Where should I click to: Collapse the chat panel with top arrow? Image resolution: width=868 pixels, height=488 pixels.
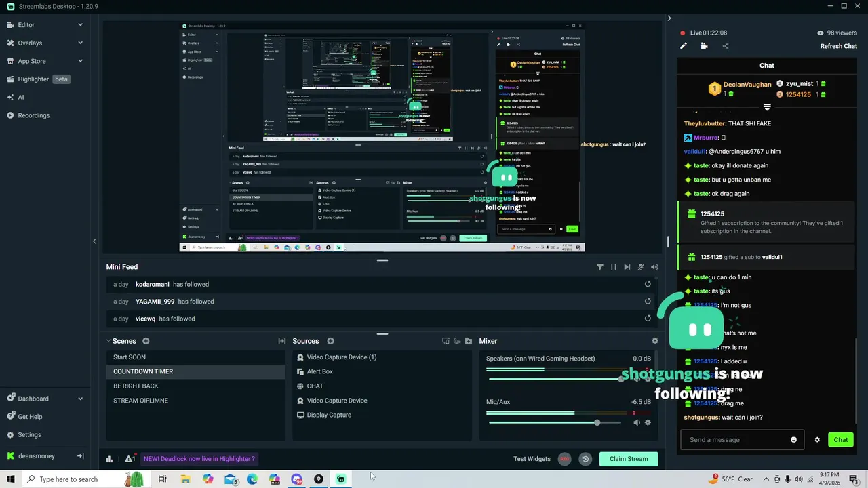coord(669,18)
